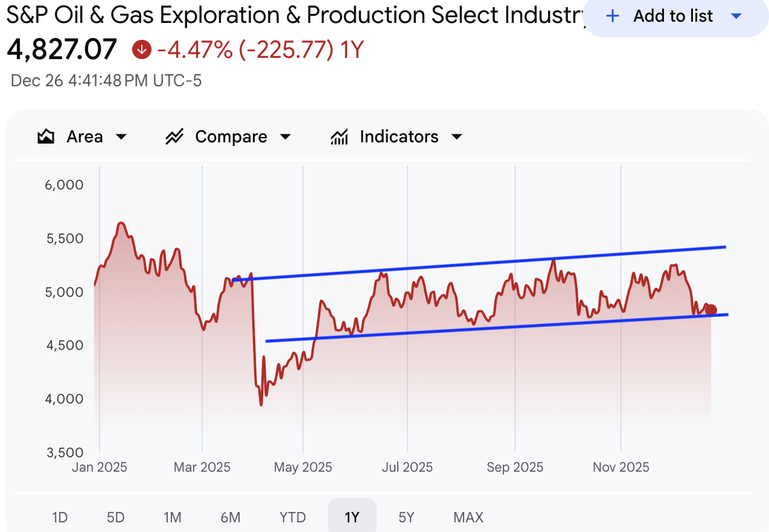The height and width of the screenshot is (532, 769).
Task: Select the 5D time range
Action: coord(115,517)
